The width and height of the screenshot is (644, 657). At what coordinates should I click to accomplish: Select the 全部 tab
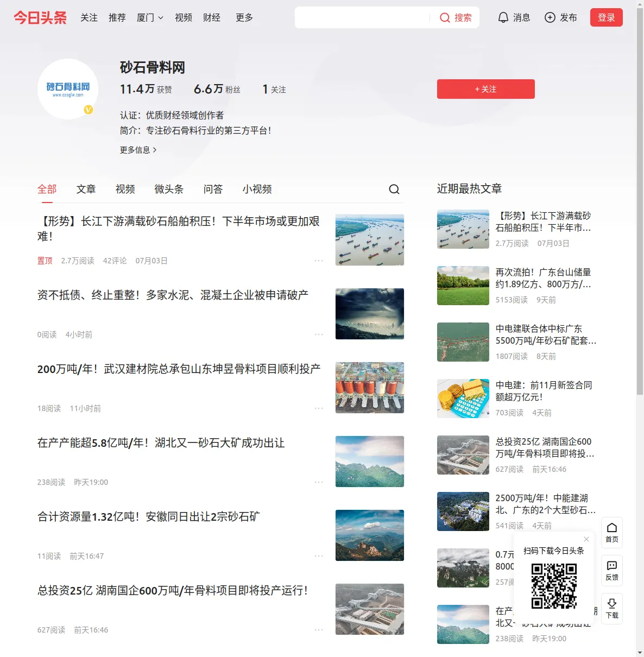tap(47, 189)
